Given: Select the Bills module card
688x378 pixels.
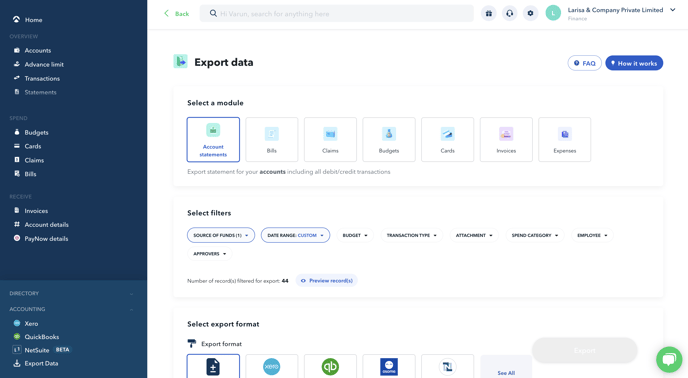Looking at the screenshot, I should (272, 140).
